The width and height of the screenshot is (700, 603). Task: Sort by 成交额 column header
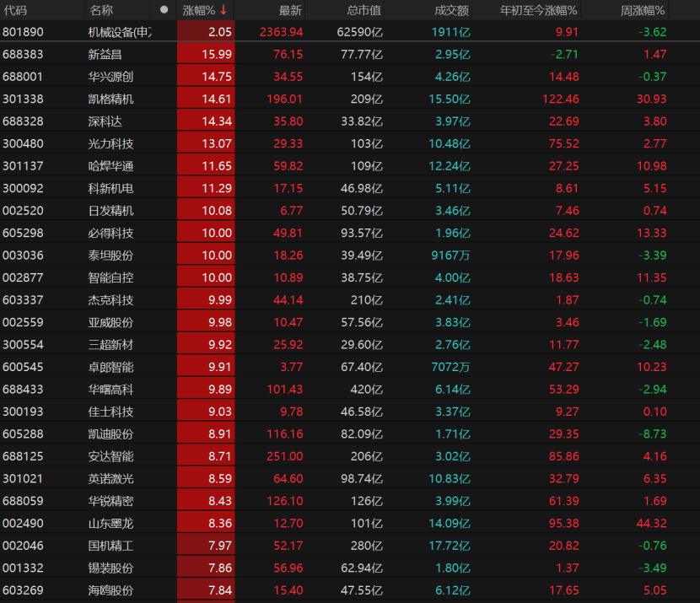pyautogui.click(x=451, y=10)
